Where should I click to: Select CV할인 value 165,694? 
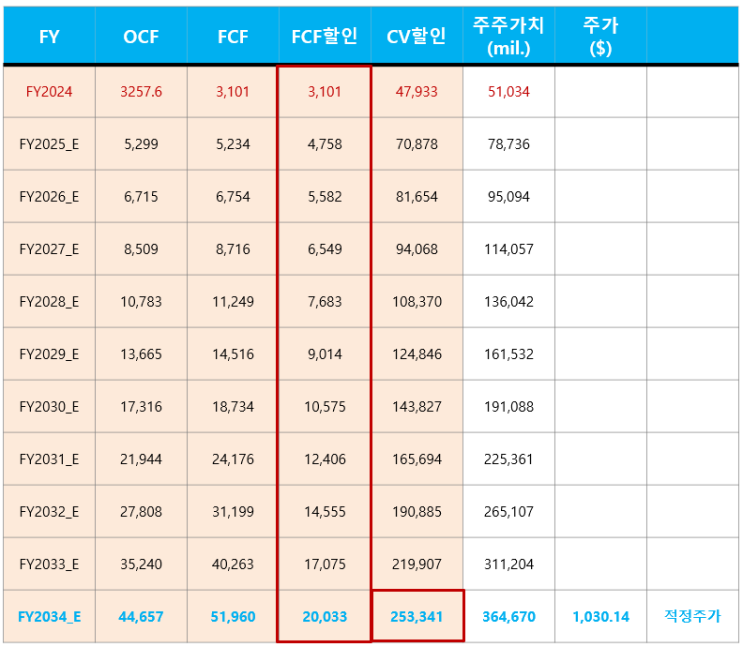click(417, 460)
